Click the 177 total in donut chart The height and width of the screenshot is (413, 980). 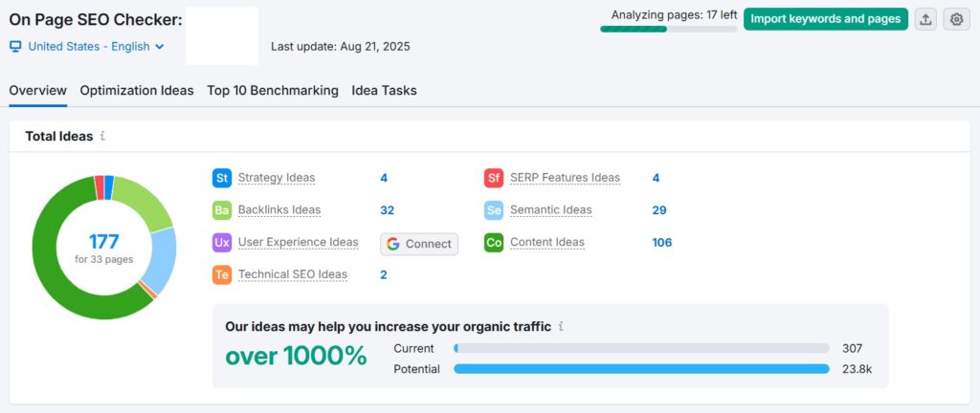pyautogui.click(x=103, y=242)
